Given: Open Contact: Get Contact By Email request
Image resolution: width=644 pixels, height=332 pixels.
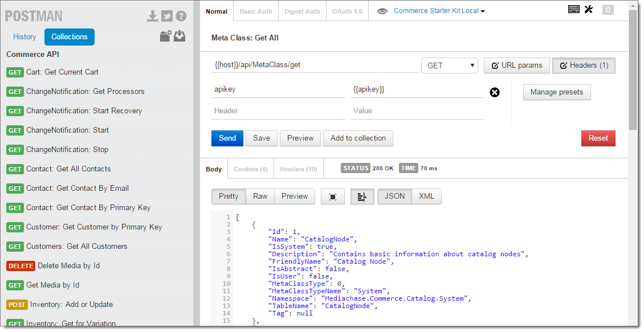Looking at the screenshot, I should [x=78, y=188].
